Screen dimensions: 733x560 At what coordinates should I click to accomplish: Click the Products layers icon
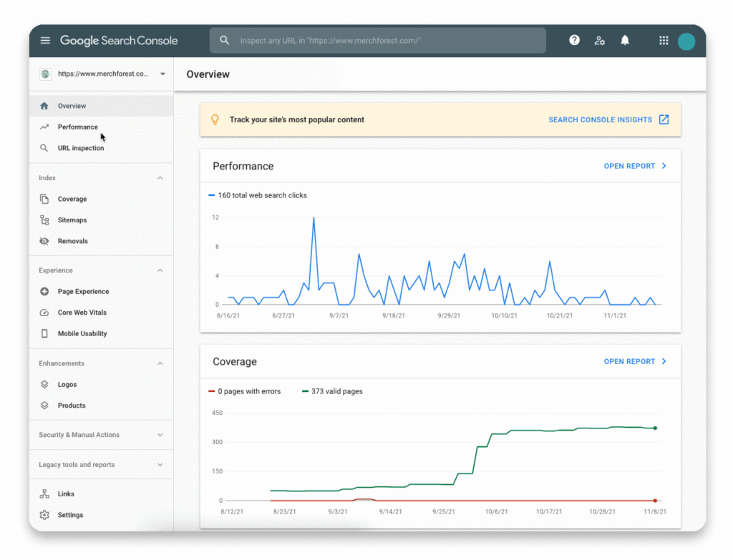click(44, 406)
